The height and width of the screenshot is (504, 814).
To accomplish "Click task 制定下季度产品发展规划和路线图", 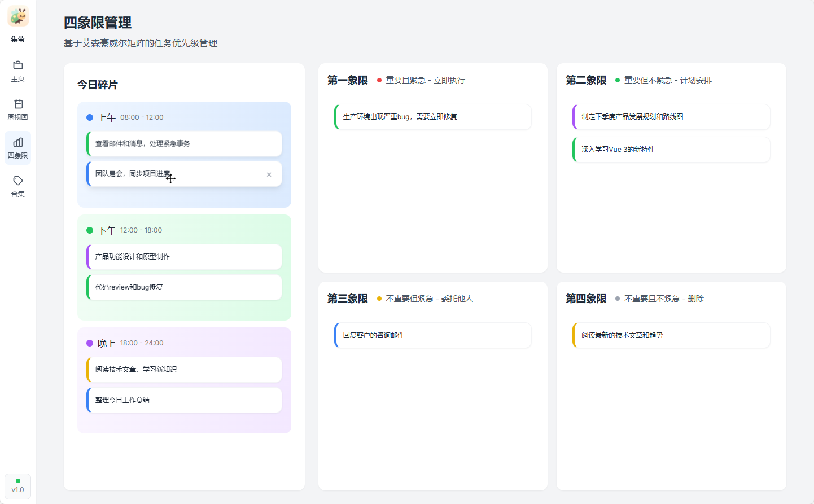I will point(671,117).
